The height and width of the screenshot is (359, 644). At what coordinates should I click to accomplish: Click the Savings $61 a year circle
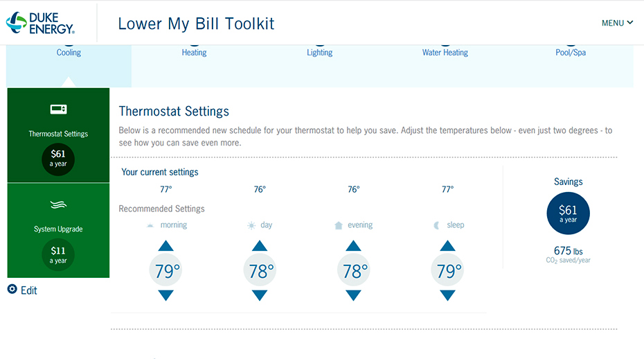[568, 213]
